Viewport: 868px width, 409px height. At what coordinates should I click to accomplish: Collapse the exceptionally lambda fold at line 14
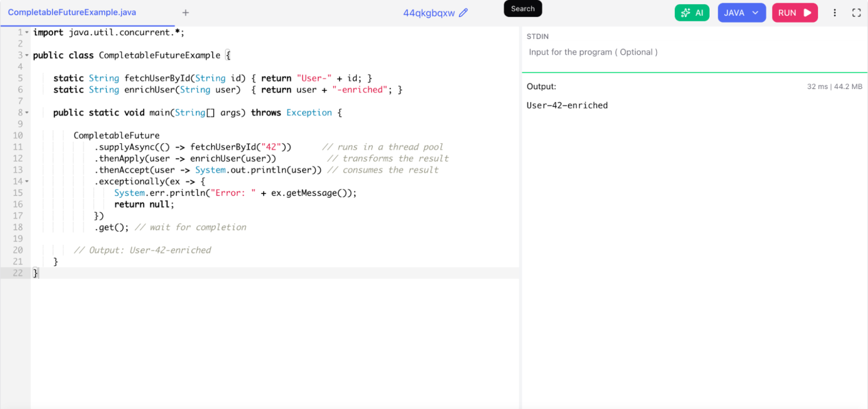pyautogui.click(x=27, y=181)
